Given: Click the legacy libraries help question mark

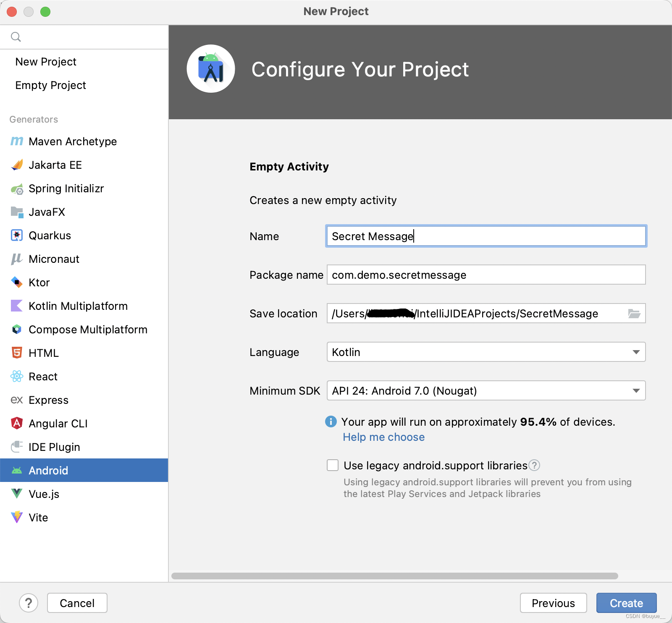Looking at the screenshot, I should click(x=534, y=465).
